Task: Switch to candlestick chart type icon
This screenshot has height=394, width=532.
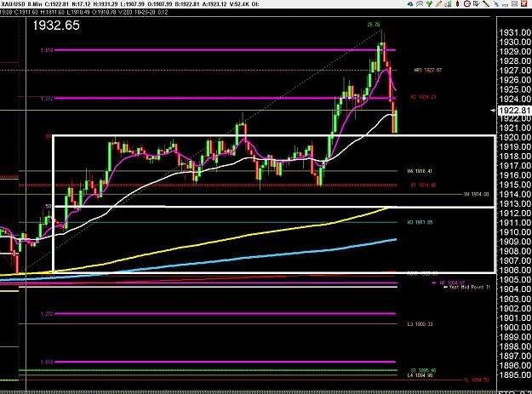Action: coord(457,3)
